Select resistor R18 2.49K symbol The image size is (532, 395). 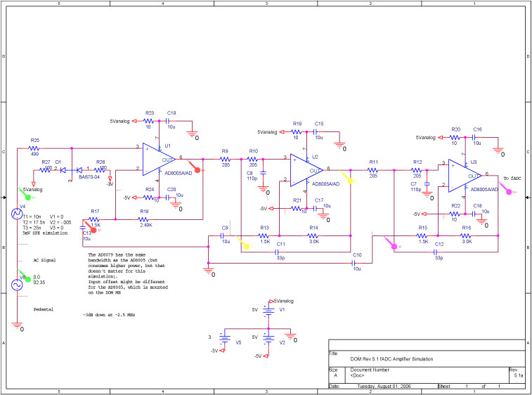pyautogui.click(x=143, y=219)
